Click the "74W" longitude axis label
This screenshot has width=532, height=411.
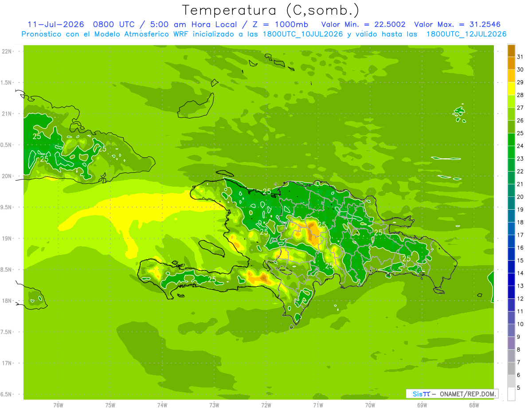pos(162,405)
